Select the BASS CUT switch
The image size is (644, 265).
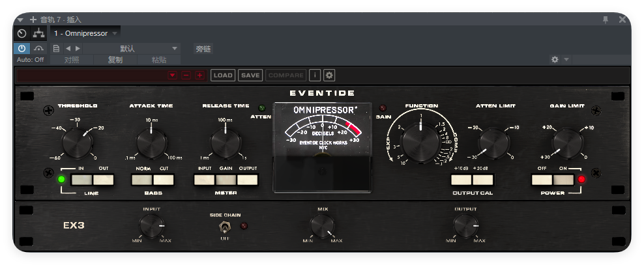[x=164, y=180]
